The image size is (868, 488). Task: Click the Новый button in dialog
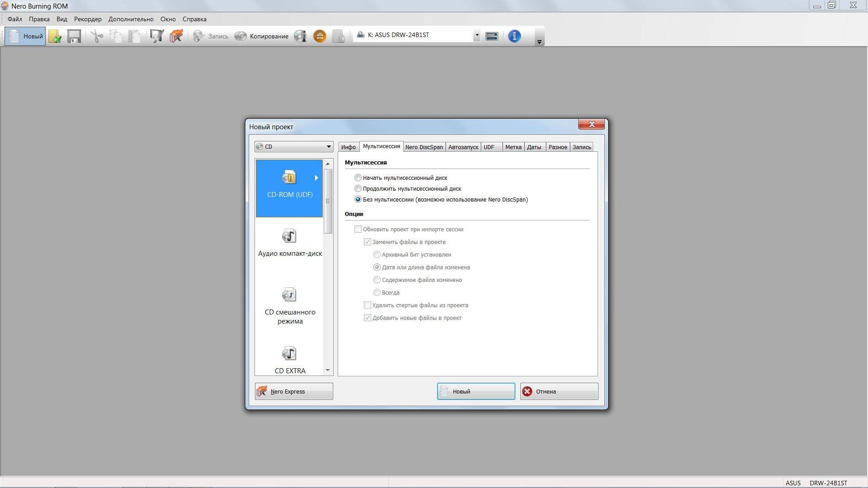click(x=476, y=391)
